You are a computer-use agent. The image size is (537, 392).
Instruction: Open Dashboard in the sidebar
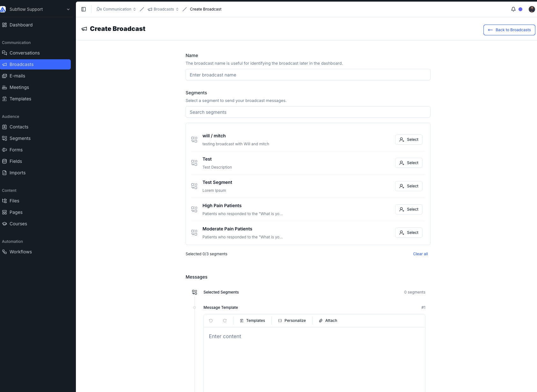point(35,25)
